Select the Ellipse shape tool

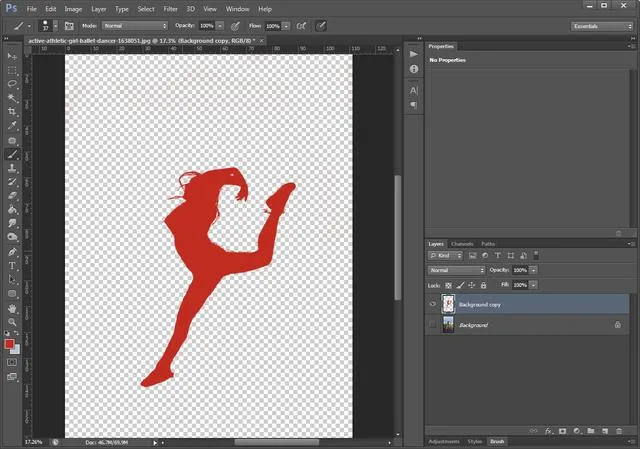tap(12, 293)
